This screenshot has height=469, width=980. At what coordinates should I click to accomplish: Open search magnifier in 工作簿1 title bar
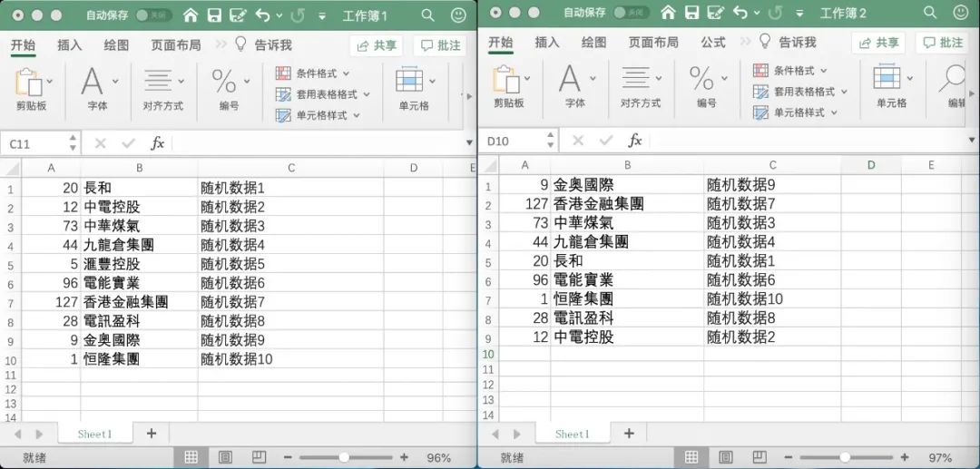(x=427, y=15)
